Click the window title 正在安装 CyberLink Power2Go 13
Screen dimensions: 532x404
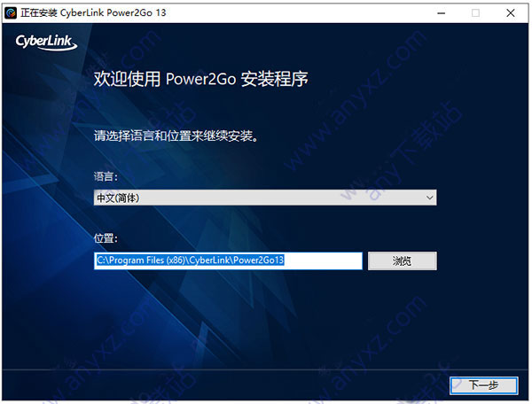pos(93,13)
